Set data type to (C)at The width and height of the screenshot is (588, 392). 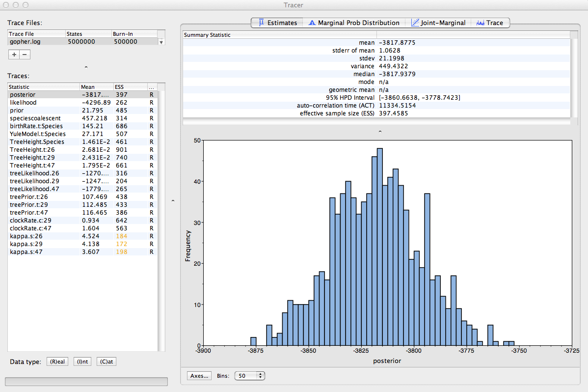(107, 362)
